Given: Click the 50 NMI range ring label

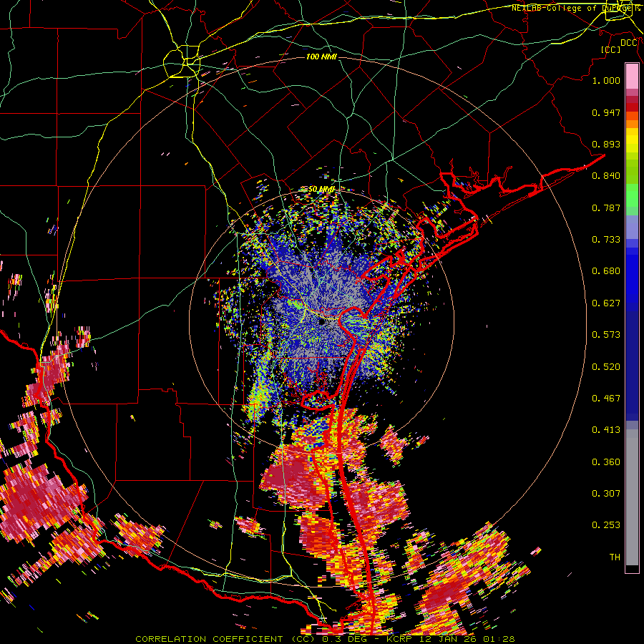Looking at the screenshot, I should pyautogui.click(x=321, y=190).
